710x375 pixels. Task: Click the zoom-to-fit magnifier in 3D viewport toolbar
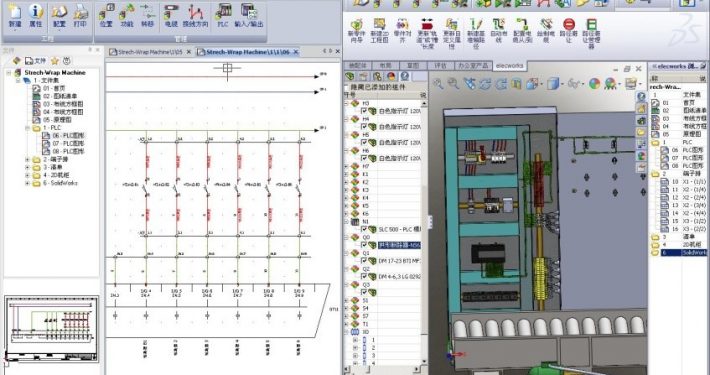[x=438, y=83]
